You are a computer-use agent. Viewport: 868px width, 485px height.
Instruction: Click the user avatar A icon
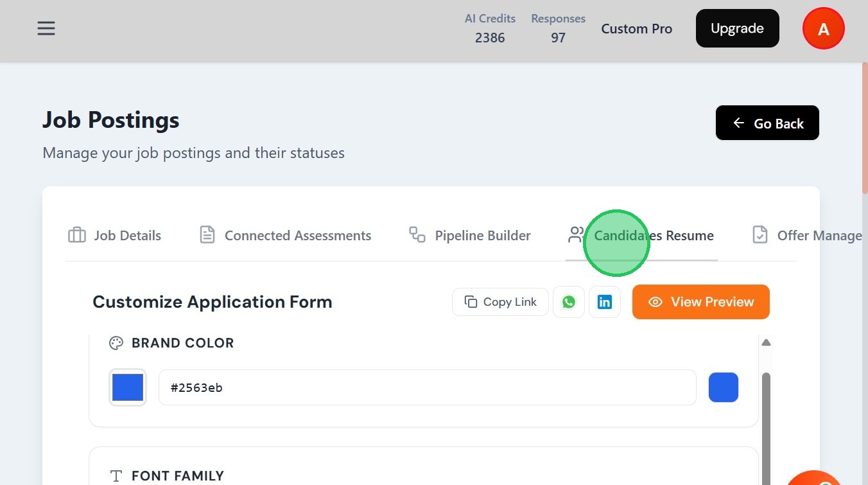coord(823,29)
